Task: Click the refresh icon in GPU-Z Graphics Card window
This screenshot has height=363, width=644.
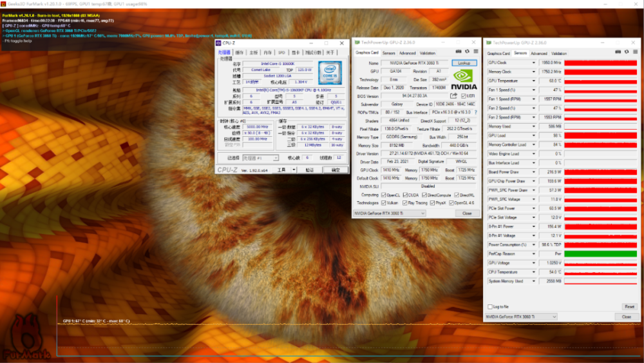Action: click(467, 52)
